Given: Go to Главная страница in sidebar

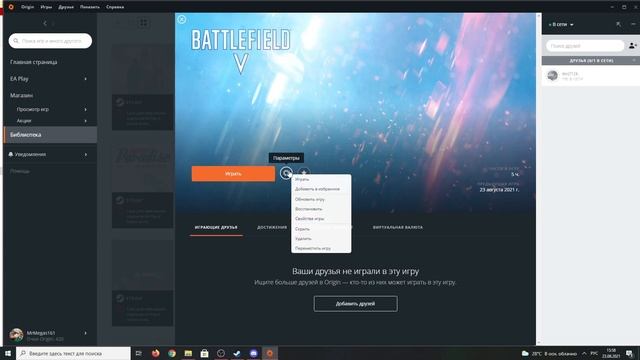Looking at the screenshot, I should (33, 62).
